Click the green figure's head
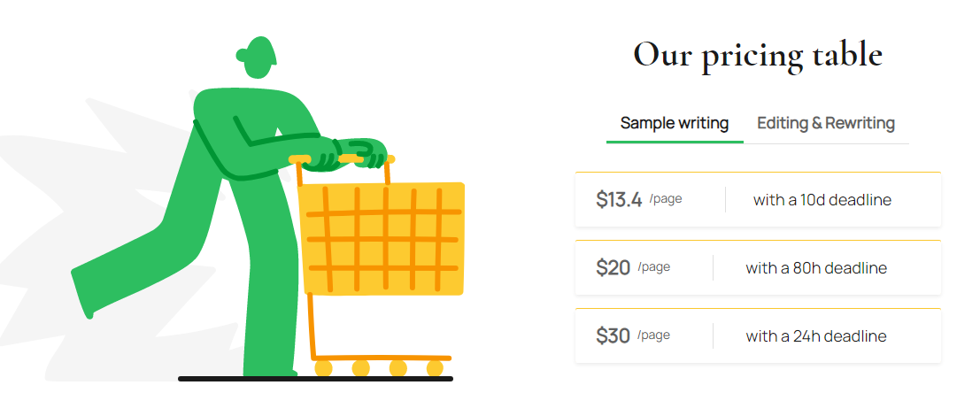980x416 pixels. point(257,58)
